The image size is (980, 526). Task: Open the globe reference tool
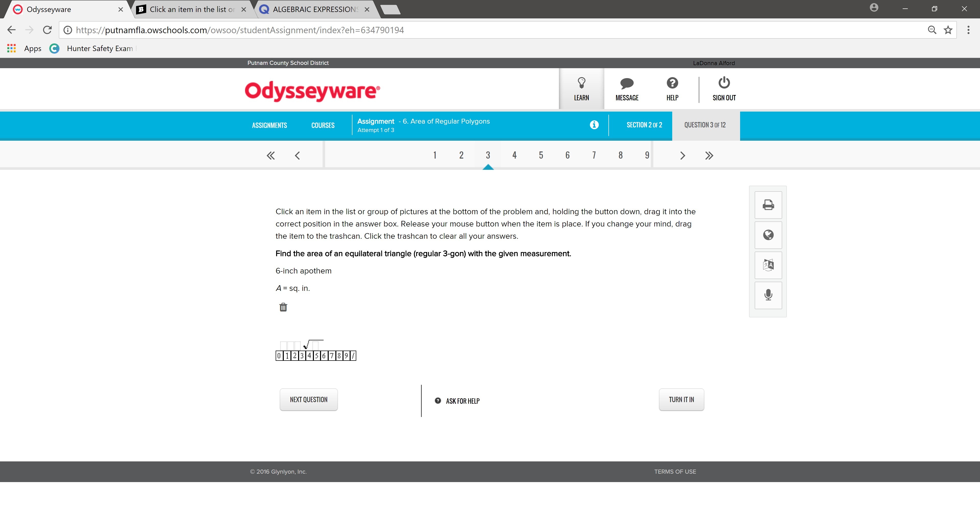point(768,235)
